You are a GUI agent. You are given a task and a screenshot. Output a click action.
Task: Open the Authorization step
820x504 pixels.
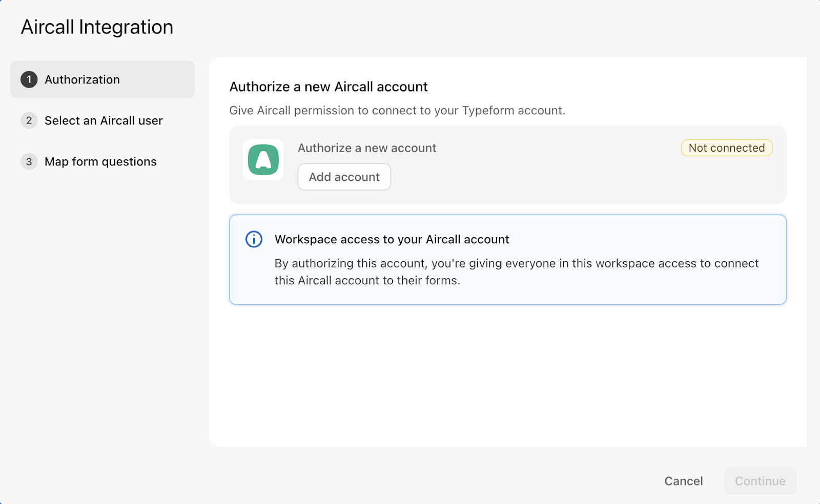[x=102, y=79]
